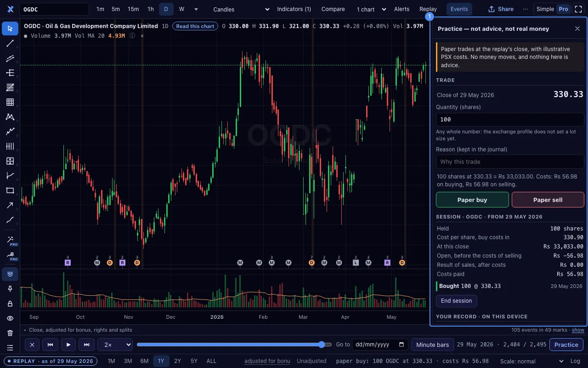588x368 pixels.
Task: Activate the magnet snap tool
Action: coord(10,274)
